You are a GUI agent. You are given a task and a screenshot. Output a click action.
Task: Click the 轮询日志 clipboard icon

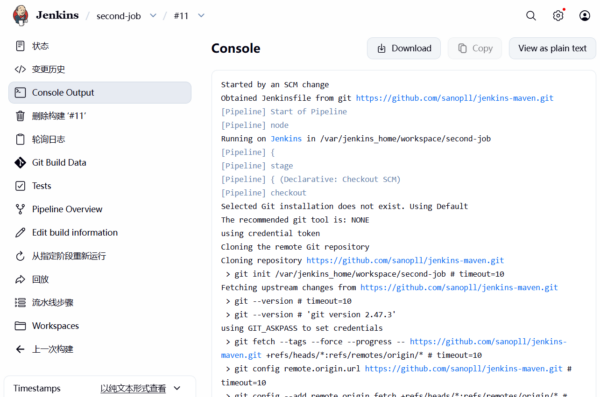(x=20, y=139)
